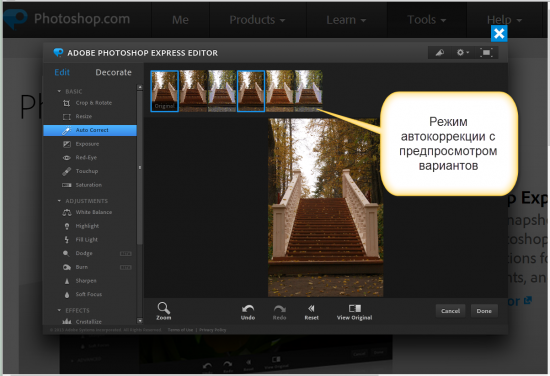Collapse the ADJUSTMENTS section
Viewport: 550px width, 376px height.
(x=59, y=201)
